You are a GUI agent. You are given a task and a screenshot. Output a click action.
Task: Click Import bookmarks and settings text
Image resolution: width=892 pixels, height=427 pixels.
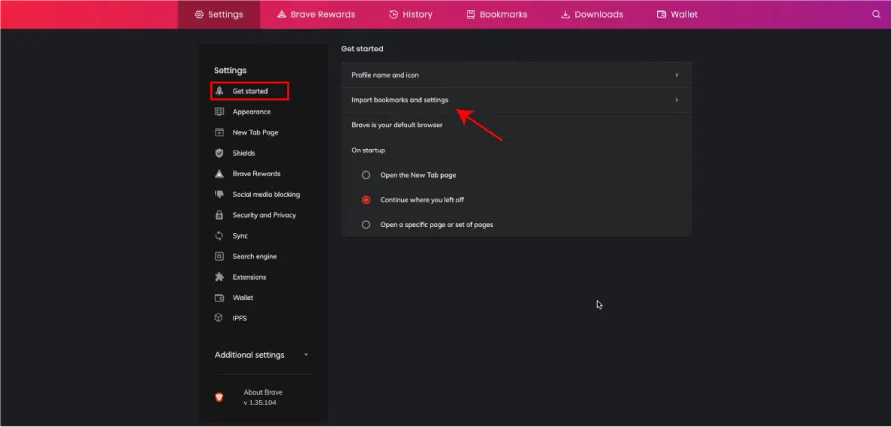(x=399, y=100)
